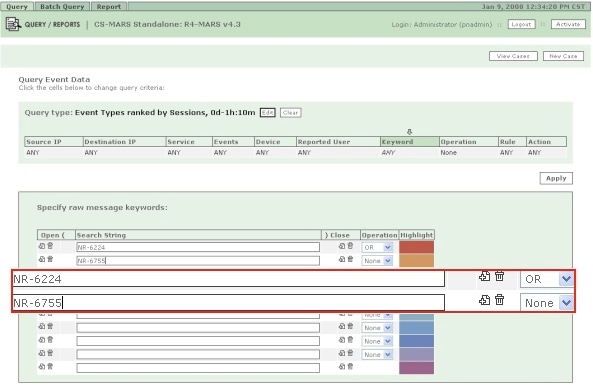The width and height of the screenshot is (593, 386).
Task: Pick the red highlight color swatch
Action: click(416, 247)
